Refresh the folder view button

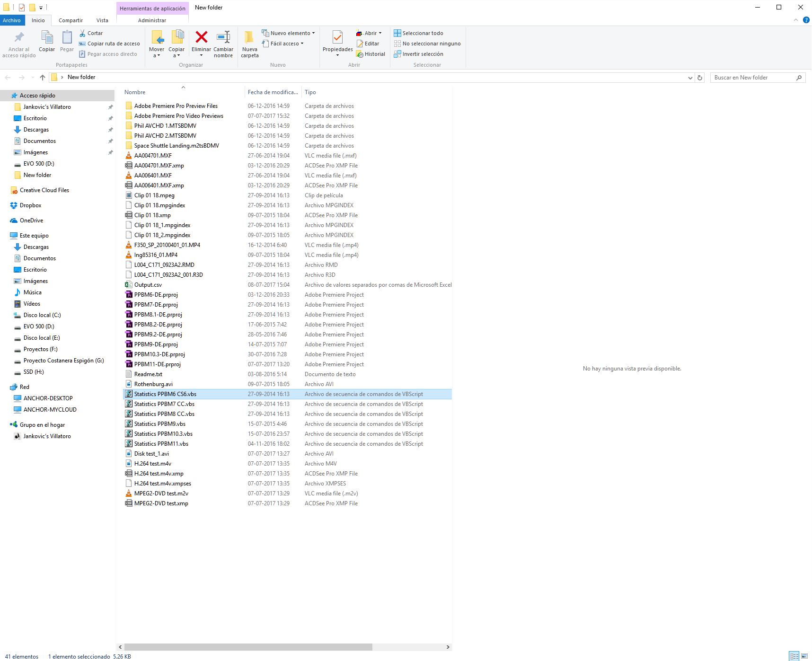(700, 78)
